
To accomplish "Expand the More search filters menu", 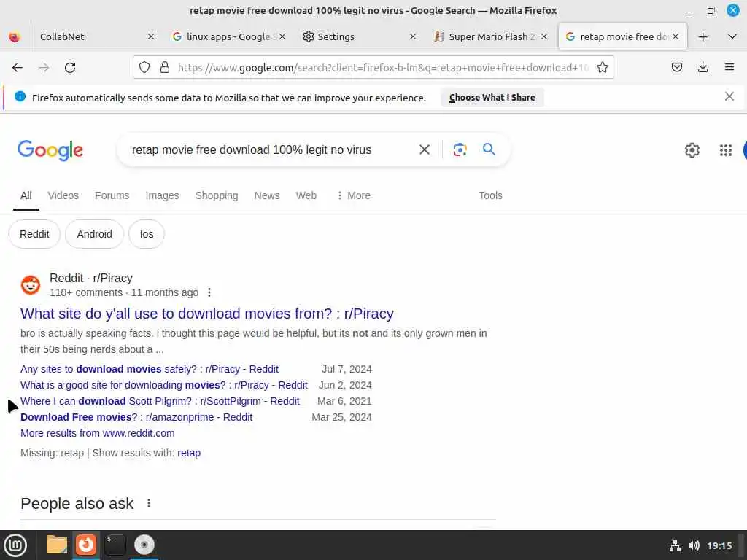I will 354,195.
